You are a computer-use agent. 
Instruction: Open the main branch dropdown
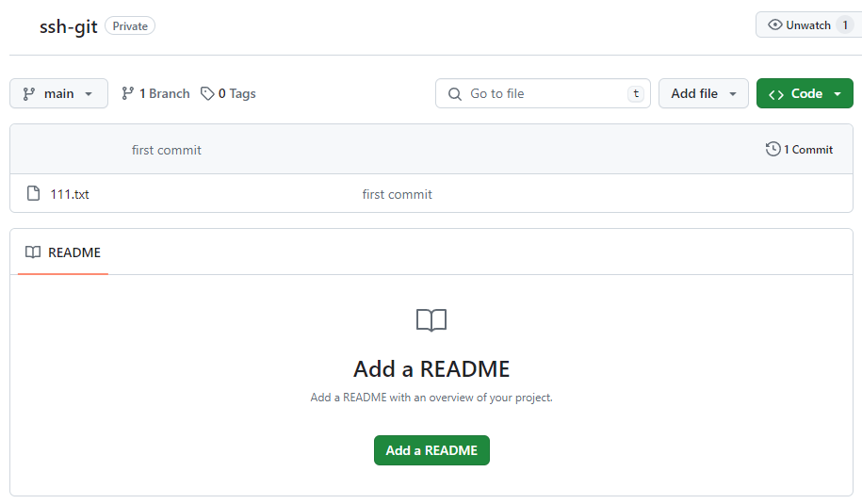[x=59, y=94]
